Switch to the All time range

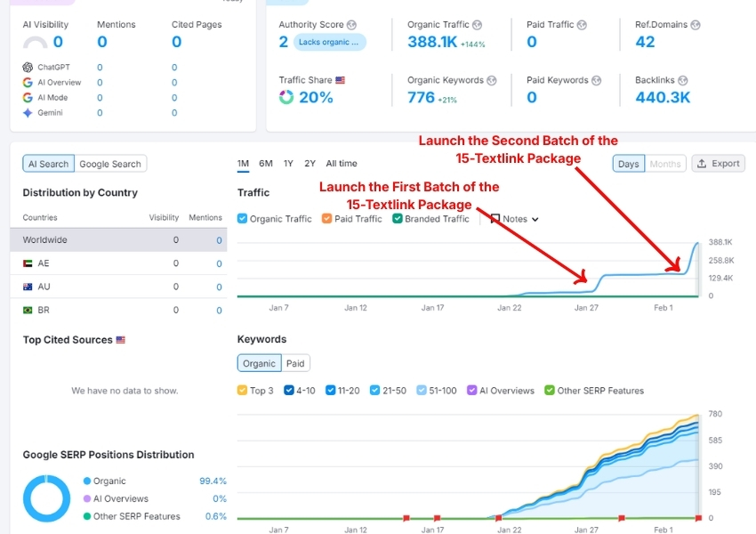point(342,164)
